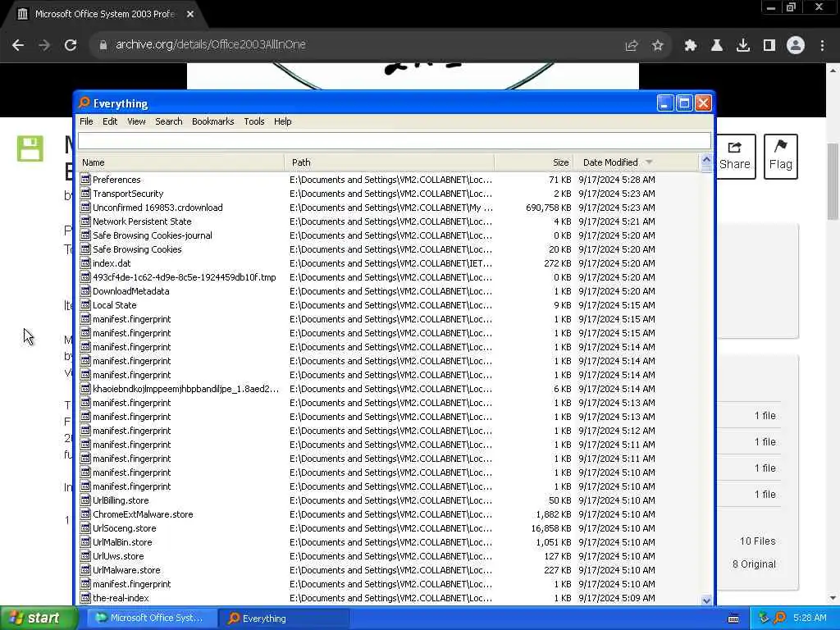Click the 9/17/2024 5:28 AM date cell
Image resolution: width=840 pixels, height=630 pixels.
617,180
